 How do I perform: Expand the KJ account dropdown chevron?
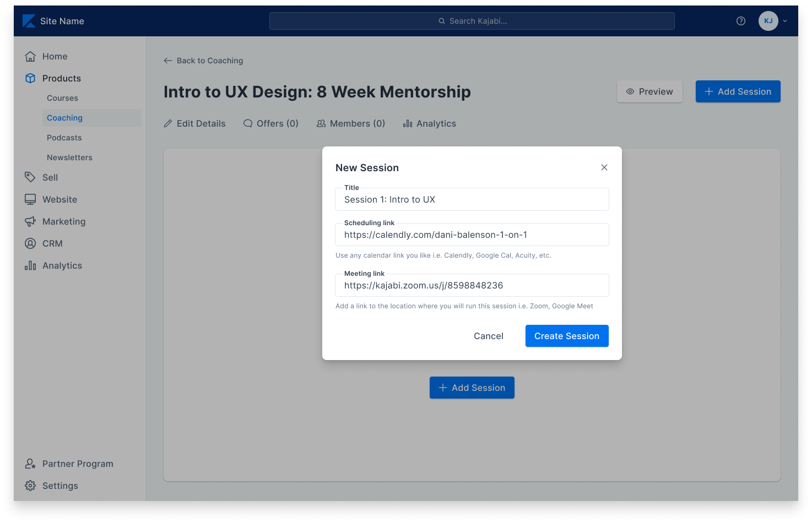[x=785, y=21]
